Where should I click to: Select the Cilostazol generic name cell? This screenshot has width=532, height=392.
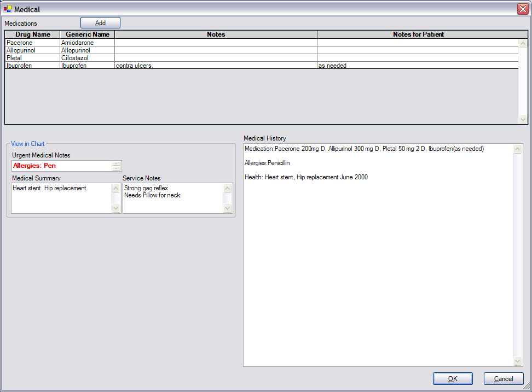tap(87, 58)
